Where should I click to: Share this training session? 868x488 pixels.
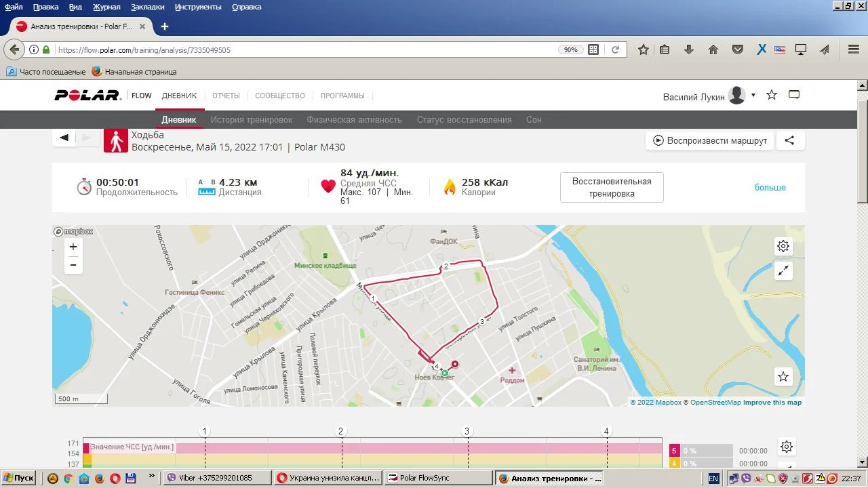point(789,140)
